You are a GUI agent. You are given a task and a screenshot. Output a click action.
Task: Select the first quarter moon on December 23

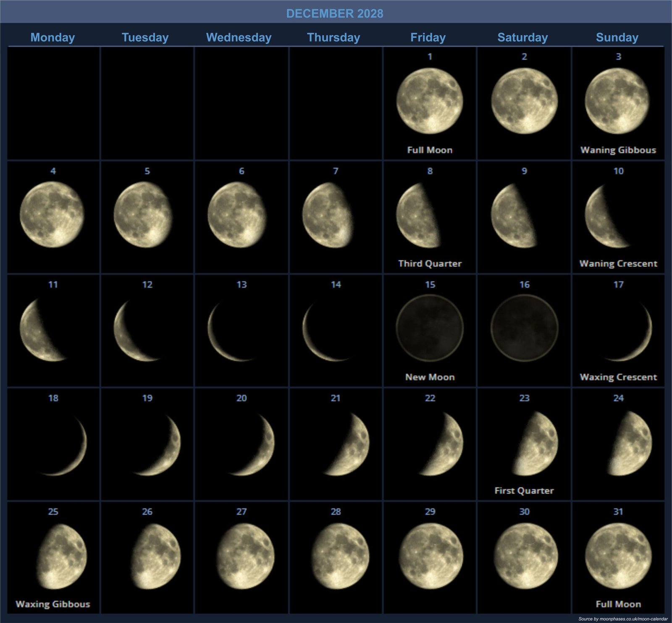click(x=535, y=443)
